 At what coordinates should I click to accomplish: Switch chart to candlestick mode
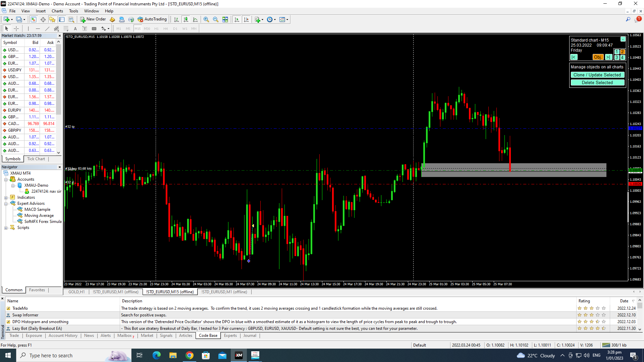point(186,19)
